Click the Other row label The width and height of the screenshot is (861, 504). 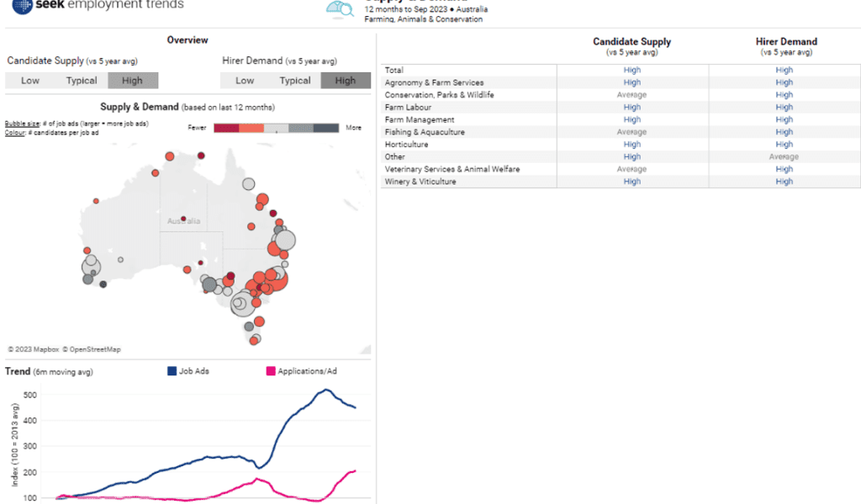[x=395, y=157]
